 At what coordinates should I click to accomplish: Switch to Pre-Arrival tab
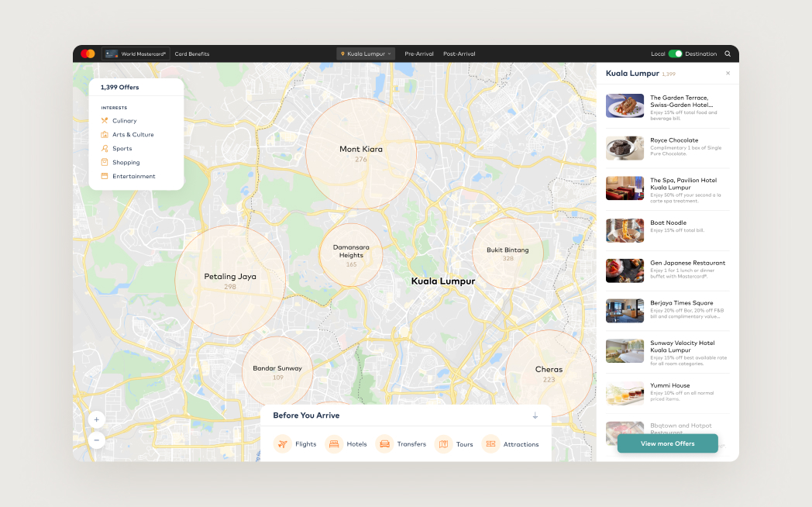tap(419, 53)
